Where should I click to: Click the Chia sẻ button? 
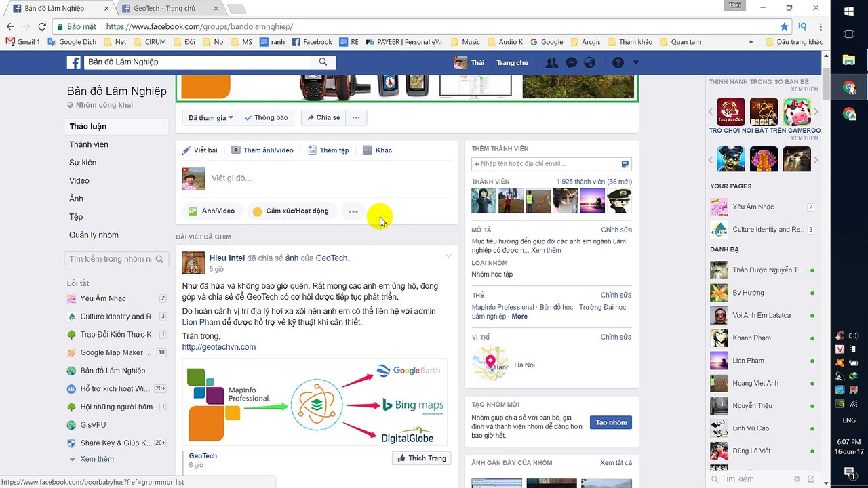[x=323, y=118]
